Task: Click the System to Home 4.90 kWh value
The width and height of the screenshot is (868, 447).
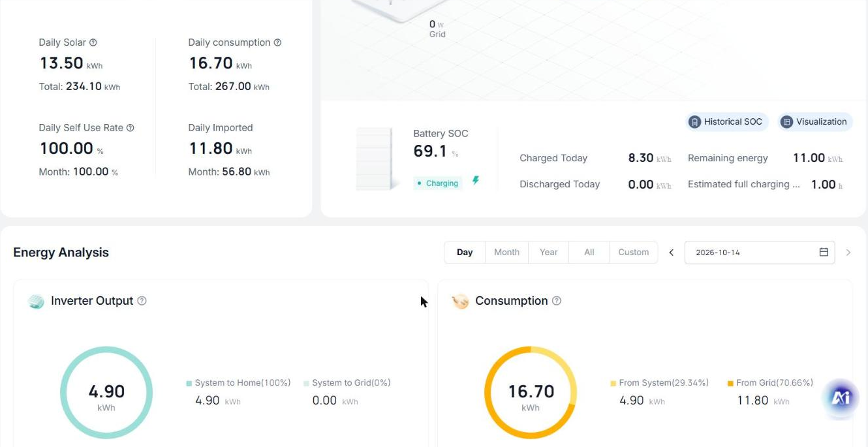Action: (218, 401)
